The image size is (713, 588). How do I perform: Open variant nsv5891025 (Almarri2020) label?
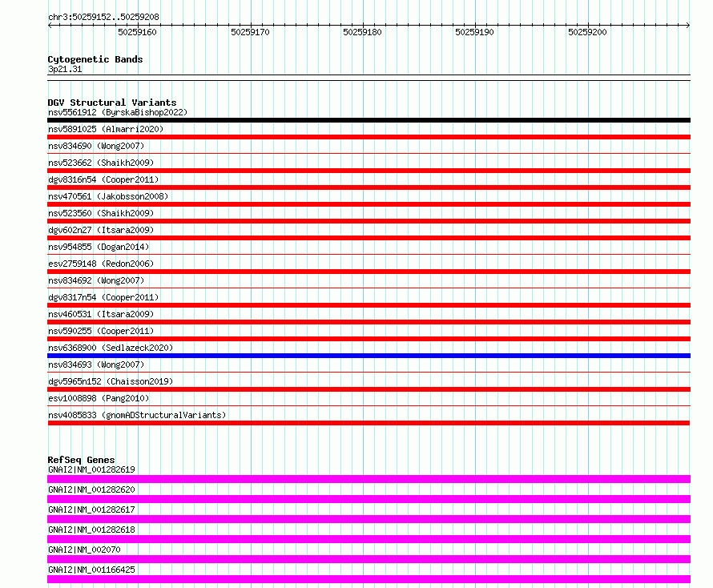(x=106, y=129)
